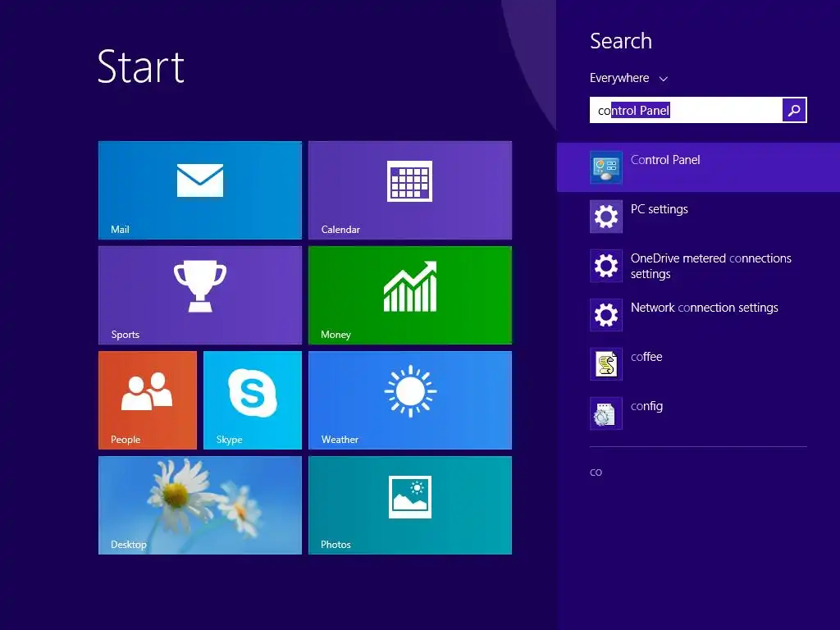Click the coffee script file icon
This screenshot has height=630, width=840.
tap(606, 364)
